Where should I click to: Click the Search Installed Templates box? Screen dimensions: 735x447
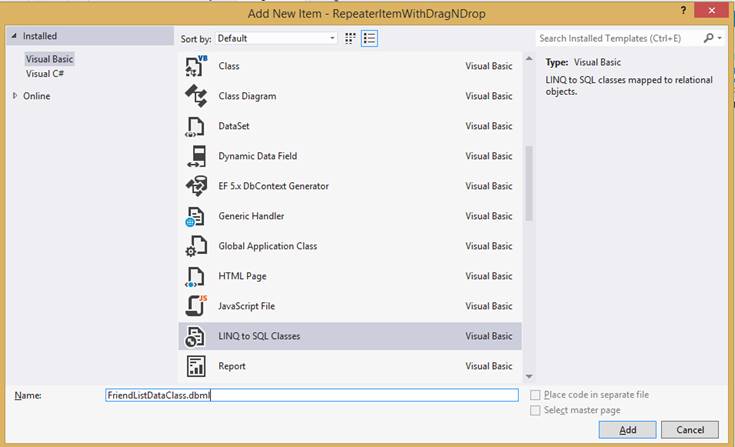[619, 38]
